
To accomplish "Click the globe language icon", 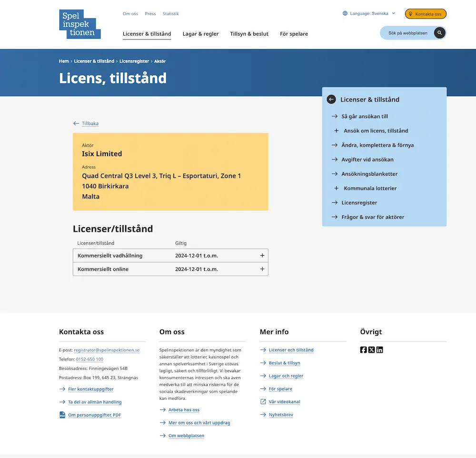I will [x=345, y=13].
